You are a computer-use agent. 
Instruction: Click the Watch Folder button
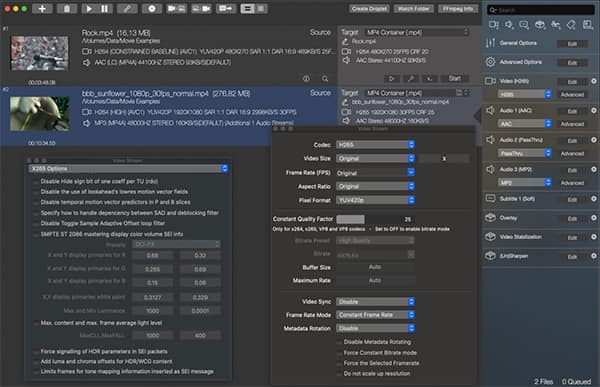[x=413, y=8]
